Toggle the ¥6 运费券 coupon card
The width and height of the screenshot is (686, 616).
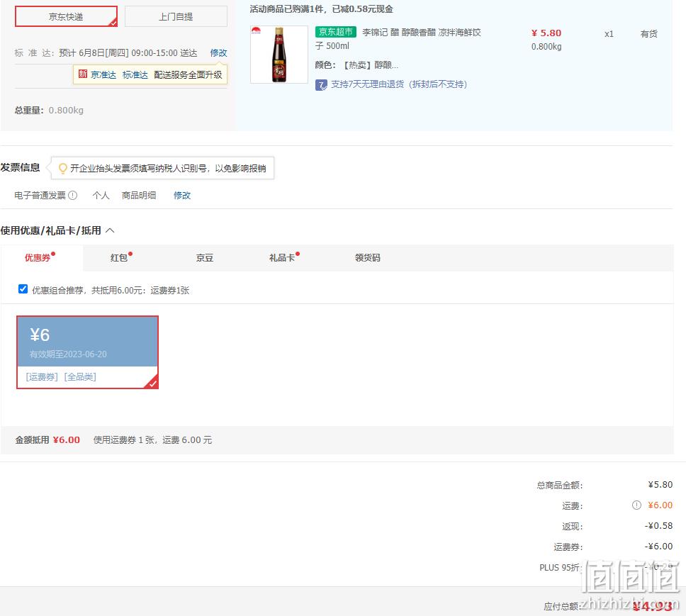[x=87, y=352]
